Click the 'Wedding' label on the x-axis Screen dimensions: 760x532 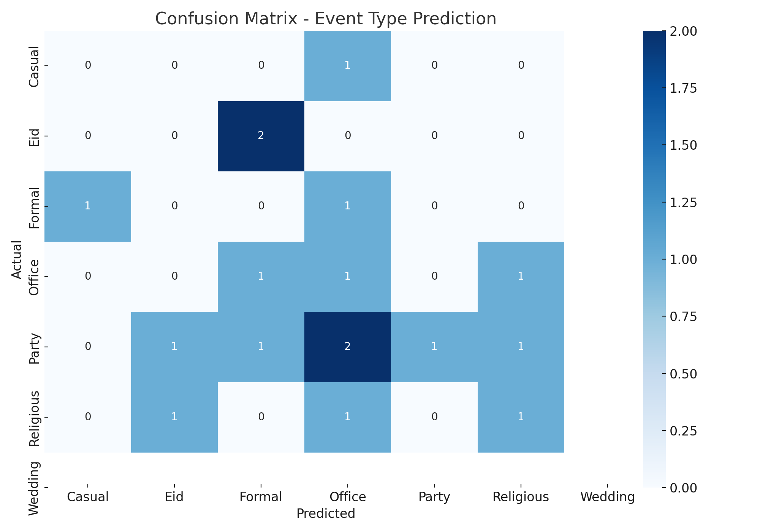[608, 497]
